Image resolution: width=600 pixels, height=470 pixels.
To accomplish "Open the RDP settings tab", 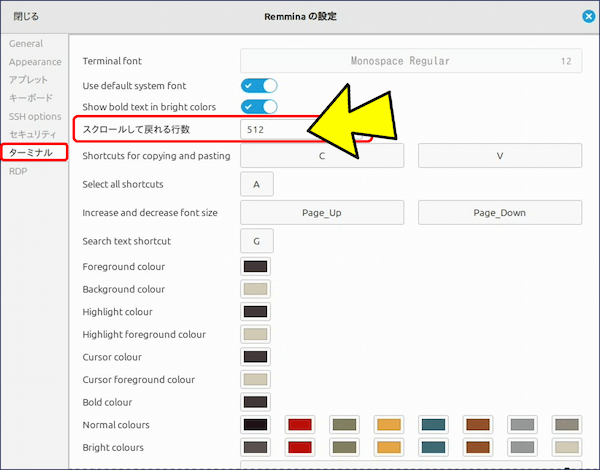I will 18,171.
